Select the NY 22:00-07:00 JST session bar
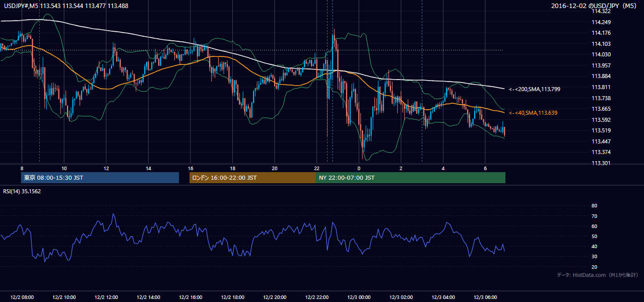This screenshot has height=302, width=644. pyautogui.click(x=410, y=178)
